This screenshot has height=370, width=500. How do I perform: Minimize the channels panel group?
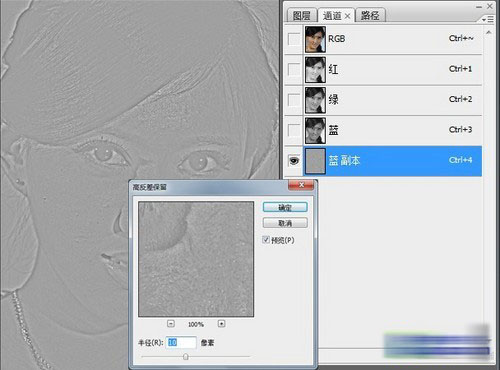coord(479,7)
